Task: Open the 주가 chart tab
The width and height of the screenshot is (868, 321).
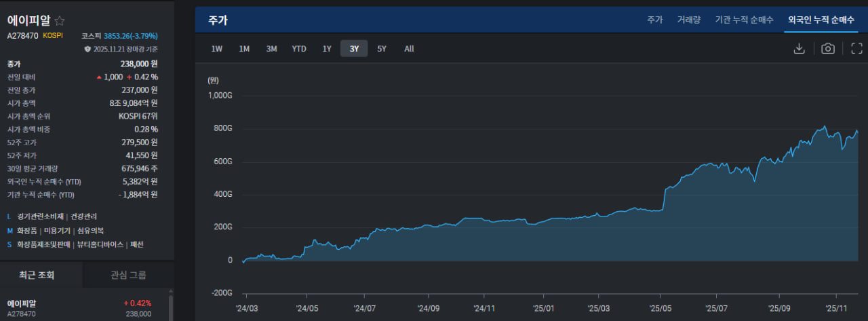Action: 654,20
